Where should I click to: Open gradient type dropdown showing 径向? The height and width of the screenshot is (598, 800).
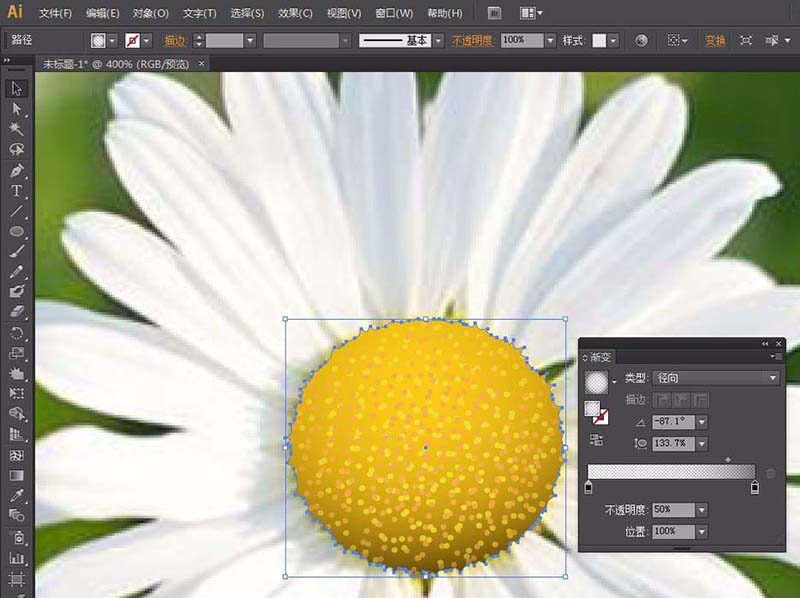pyautogui.click(x=715, y=378)
